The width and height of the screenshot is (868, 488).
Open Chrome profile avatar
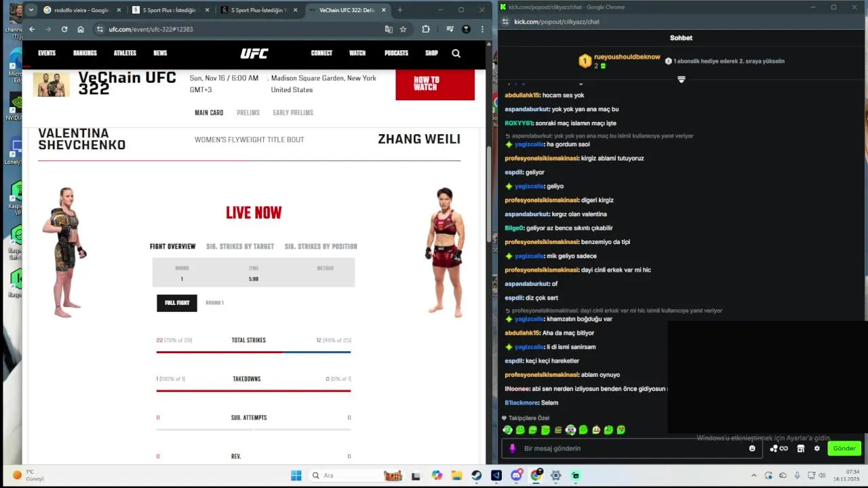[466, 29]
